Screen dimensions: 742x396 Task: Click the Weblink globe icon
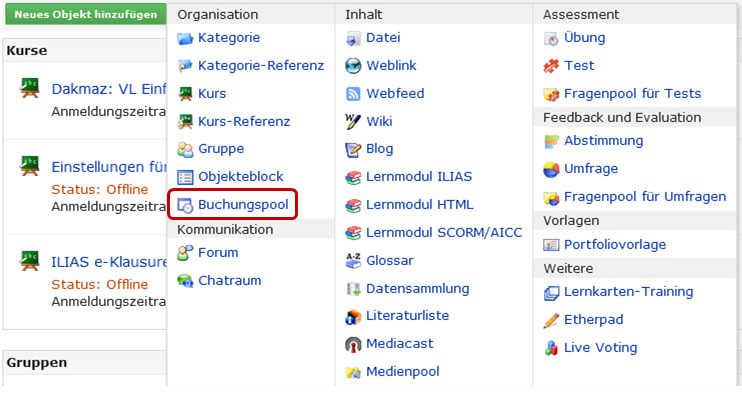[x=353, y=66]
